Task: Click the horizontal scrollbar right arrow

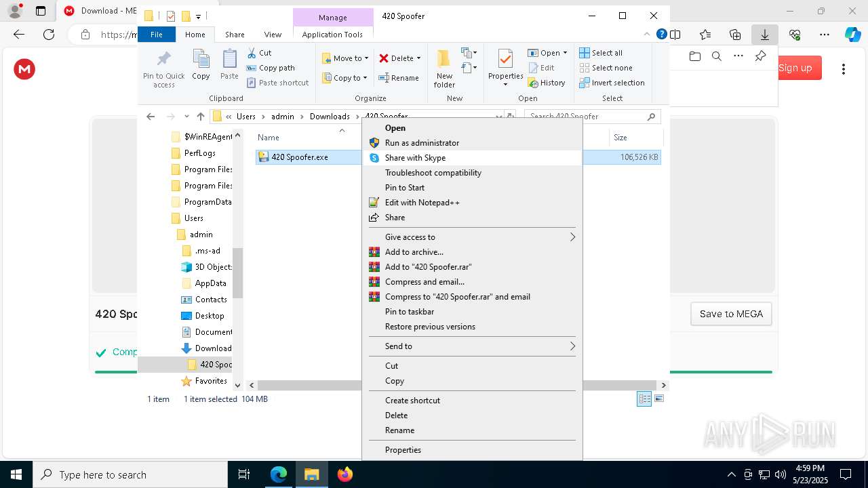Action: coord(663,385)
